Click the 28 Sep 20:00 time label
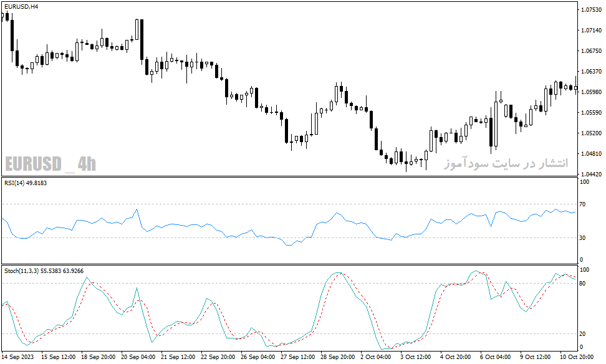 pos(338,357)
